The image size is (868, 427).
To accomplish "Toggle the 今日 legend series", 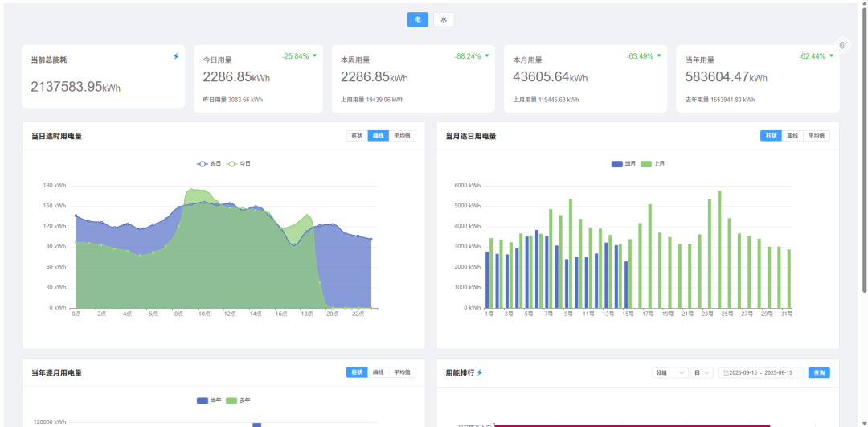I will (x=239, y=164).
